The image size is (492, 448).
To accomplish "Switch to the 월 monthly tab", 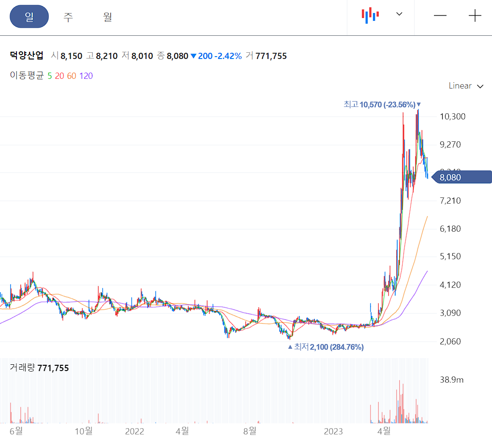I will point(106,16).
